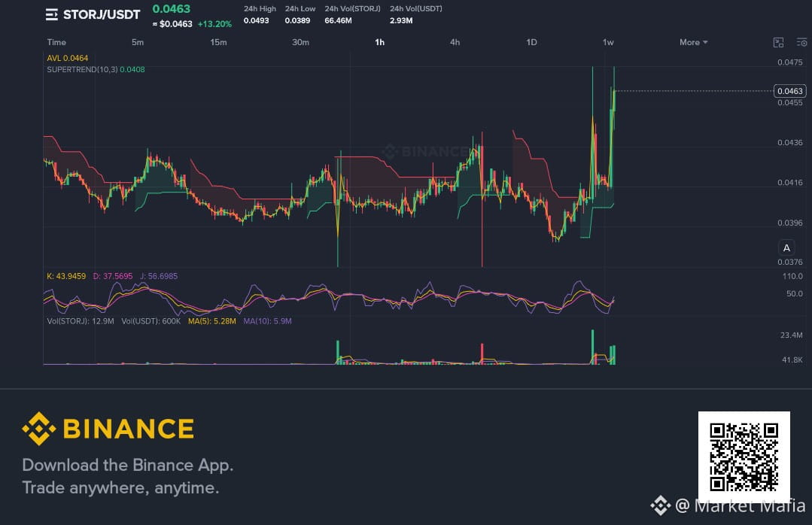Click the 24h High value 0.0493
The image size is (812, 525).
(x=257, y=21)
